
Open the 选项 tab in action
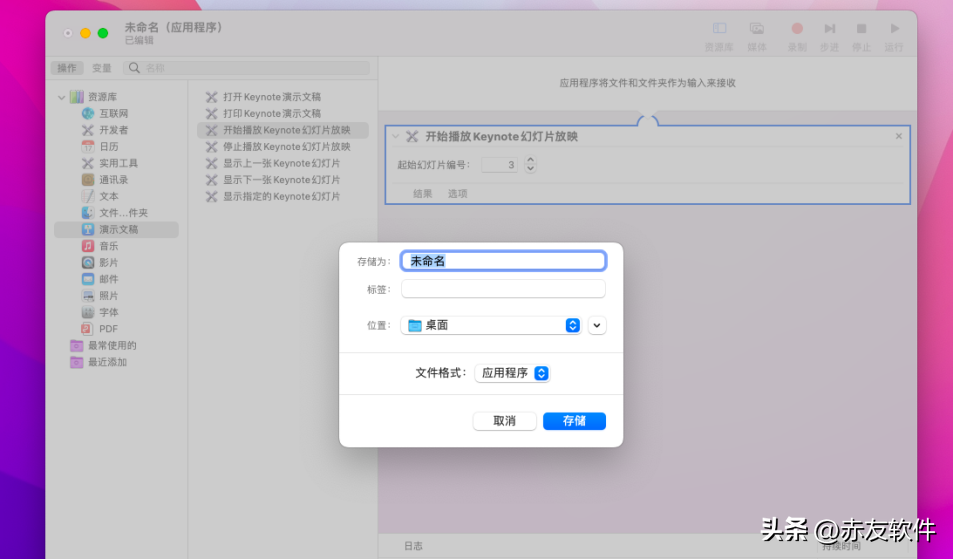(458, 194)
